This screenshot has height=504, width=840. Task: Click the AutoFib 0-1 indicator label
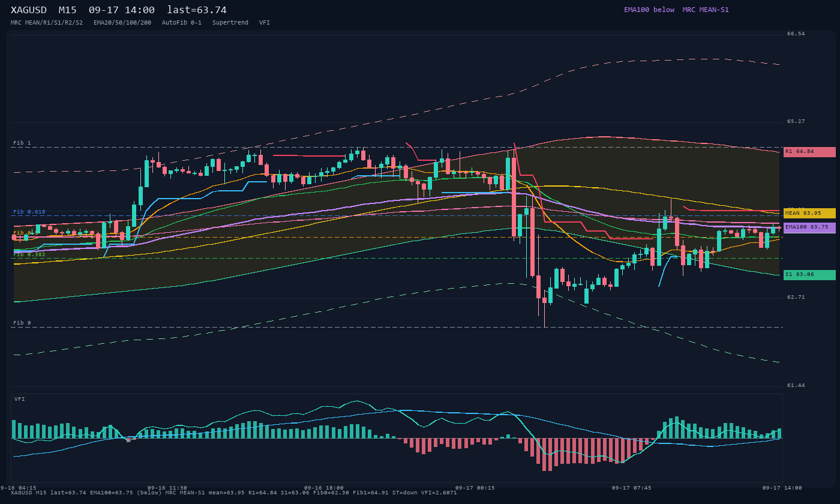coord(182,23)
